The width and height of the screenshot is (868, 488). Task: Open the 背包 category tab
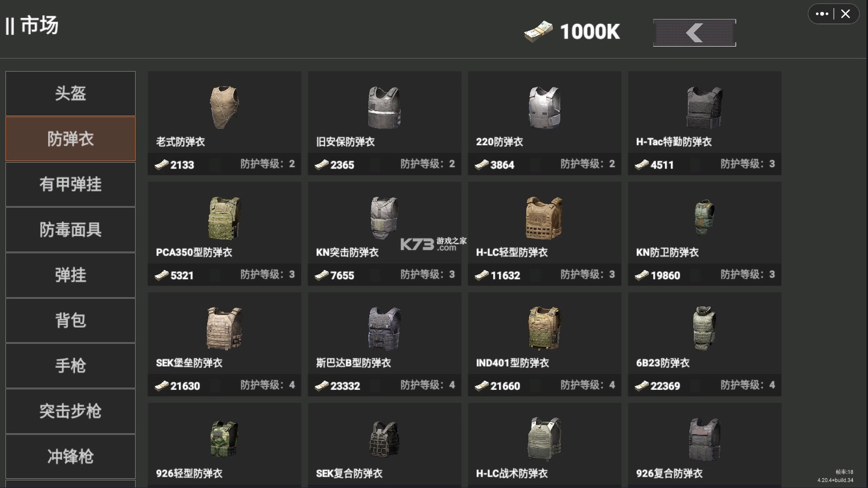[x=71, y=320]
